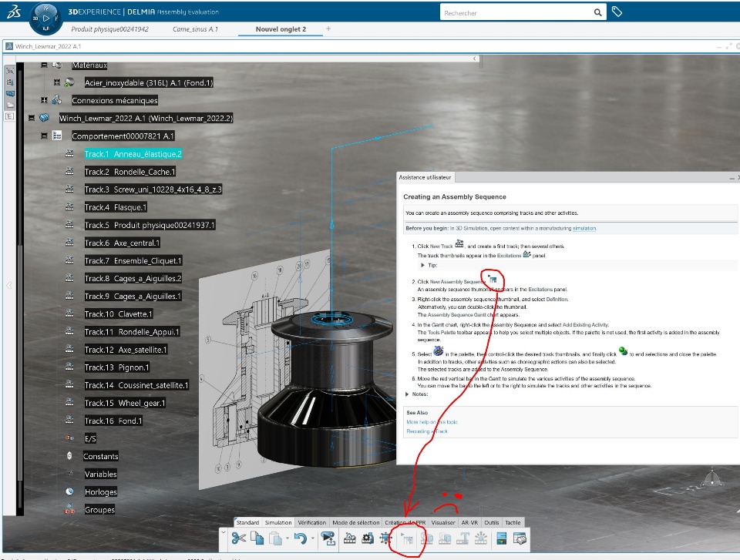Screen dimensions: 740x560
Task: Click the Rechercher search field
Action: (x=516, y=13)
